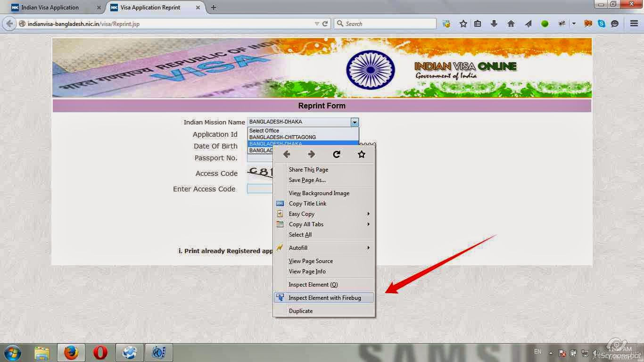644x362 pixels.
Task: Click the chat smiley icon in the toolbar
Action: [x=615, y=24]
